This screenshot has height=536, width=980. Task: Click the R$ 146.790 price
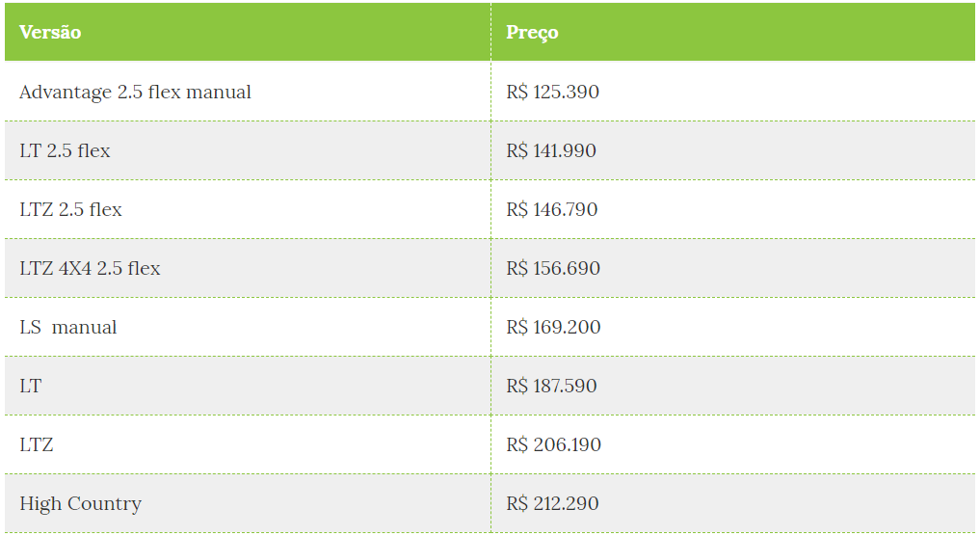pyautogui.click(x=552, y=209)
